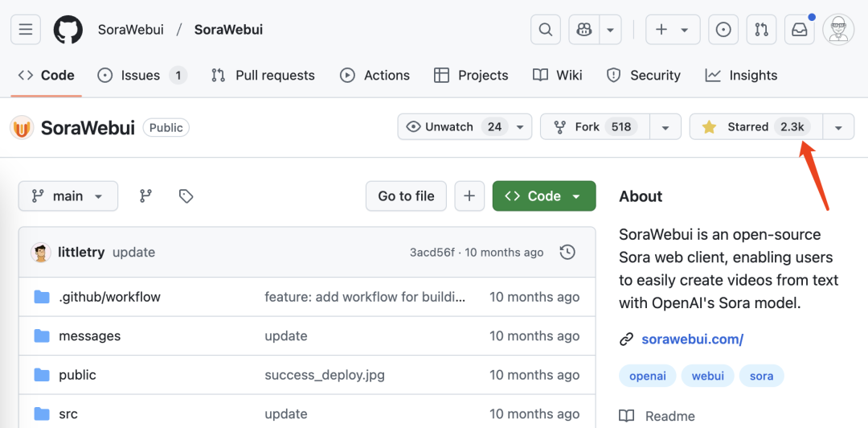Go to the GitHub homepage logo
This screenshot has height=428, width=868.
68,30
